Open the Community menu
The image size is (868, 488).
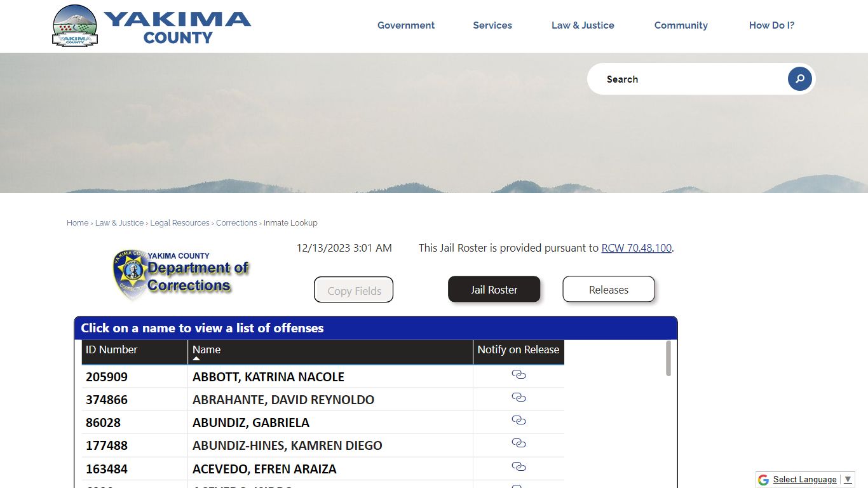681,25
